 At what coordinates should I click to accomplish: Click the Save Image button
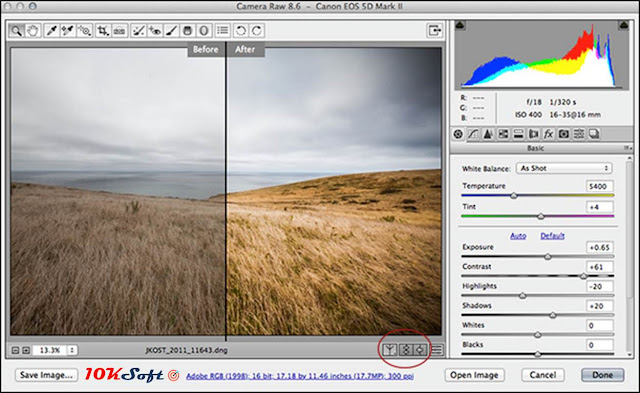click(x=47, y=375)
